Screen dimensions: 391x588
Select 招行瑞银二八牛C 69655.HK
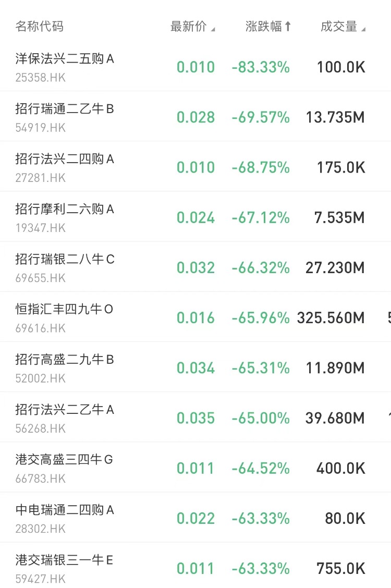click(x=195, y=267)
